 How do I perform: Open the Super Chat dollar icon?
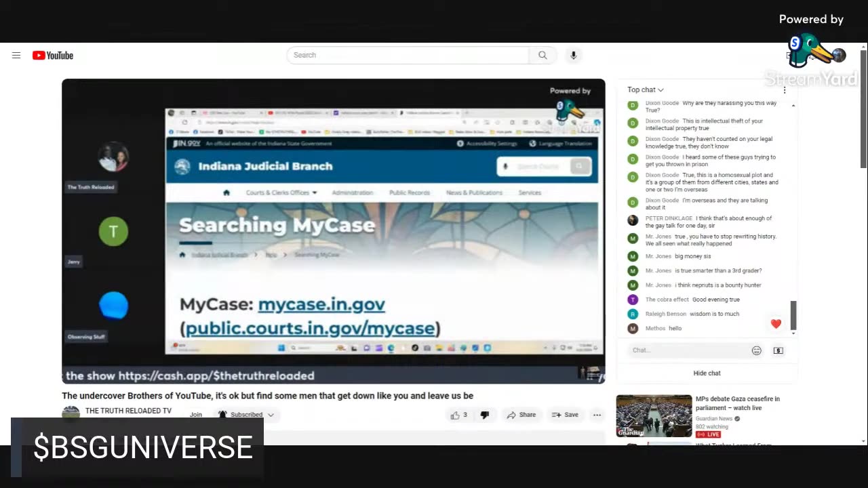tap(778, 350)
